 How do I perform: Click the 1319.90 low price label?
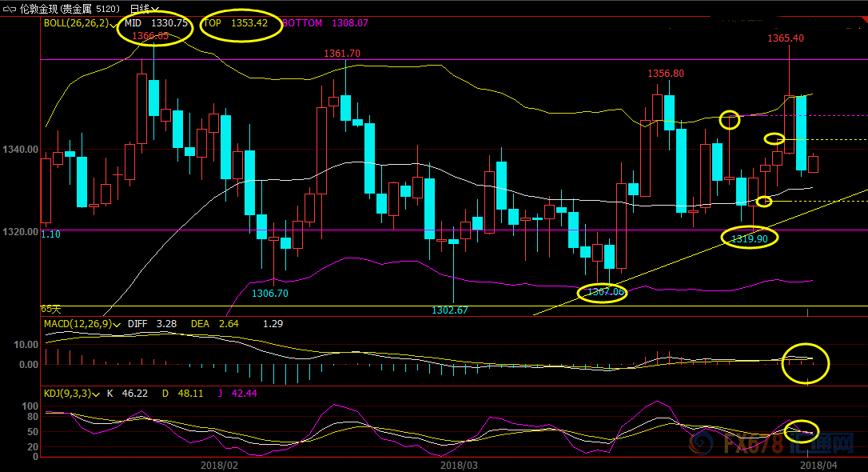click(750, 238)
